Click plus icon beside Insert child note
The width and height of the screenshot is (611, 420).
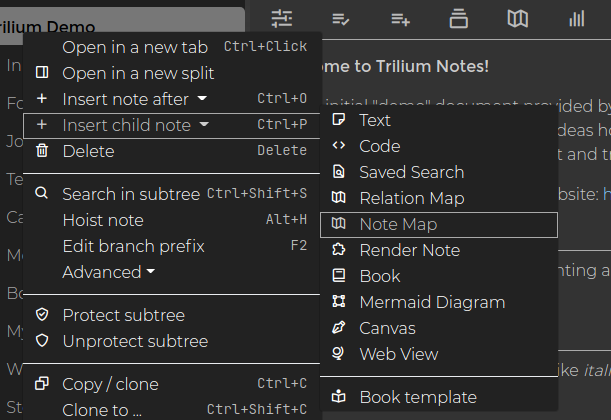click(42, 125)
